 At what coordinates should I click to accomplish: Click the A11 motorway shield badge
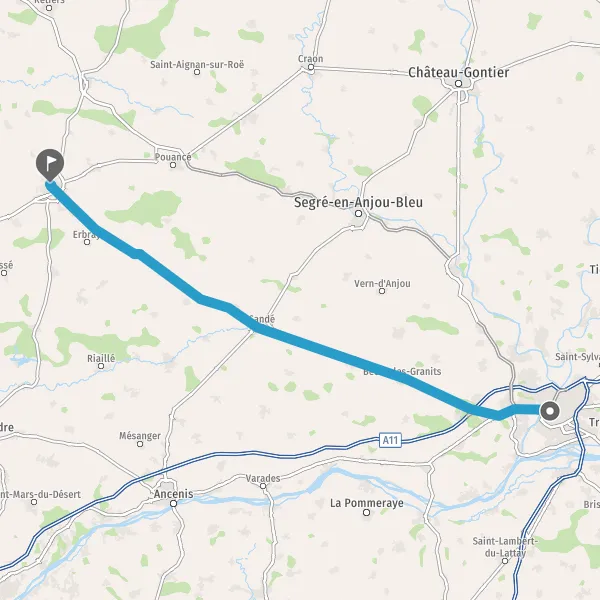point(390,440)
